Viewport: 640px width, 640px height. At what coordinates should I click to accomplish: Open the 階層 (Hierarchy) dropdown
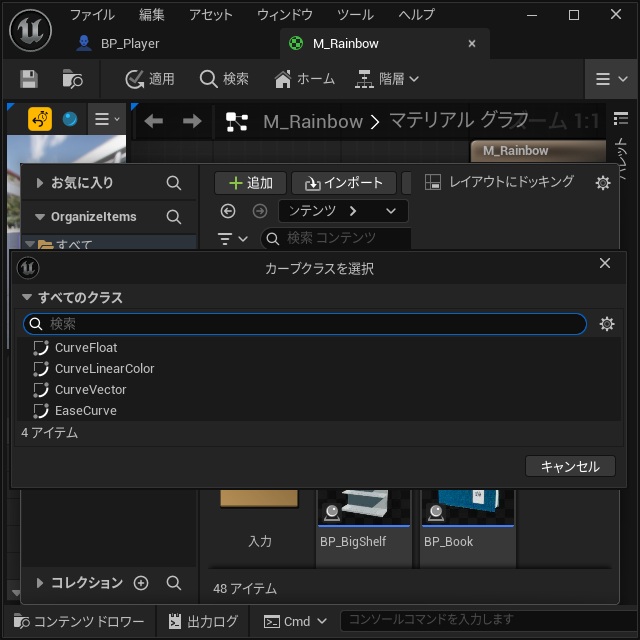(387, 79)
